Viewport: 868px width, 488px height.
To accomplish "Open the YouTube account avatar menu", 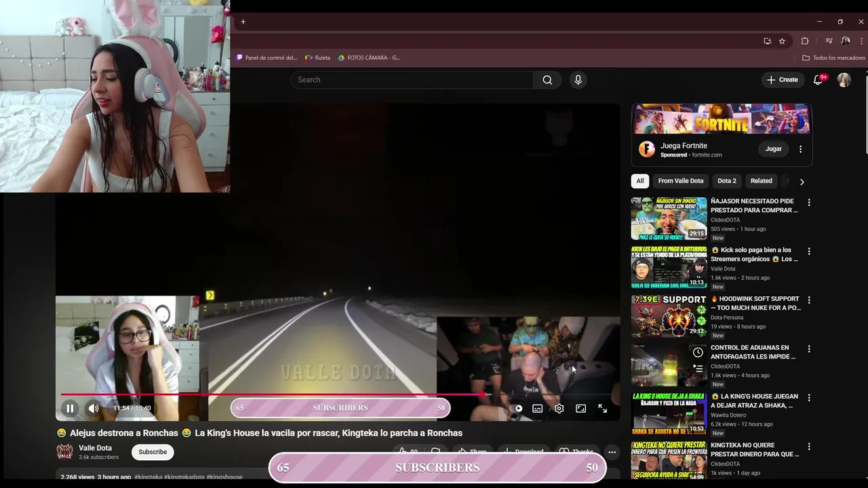I will 844,80.
